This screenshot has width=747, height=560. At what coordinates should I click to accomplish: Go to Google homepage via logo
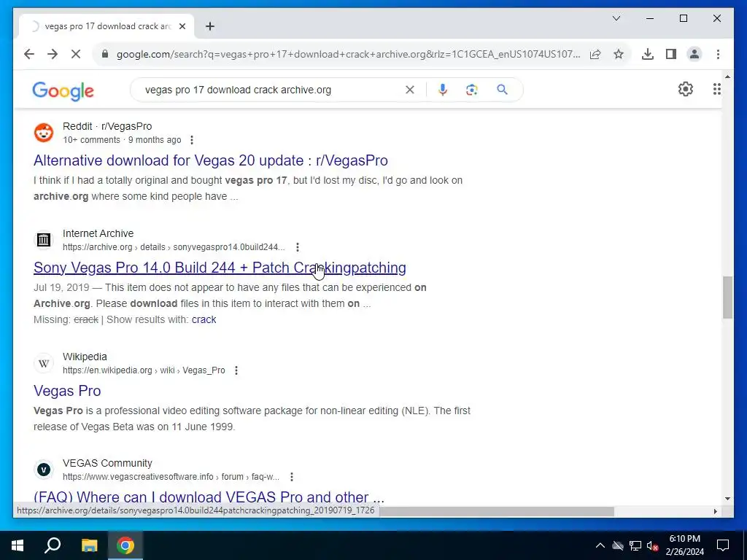coord(63,90)
